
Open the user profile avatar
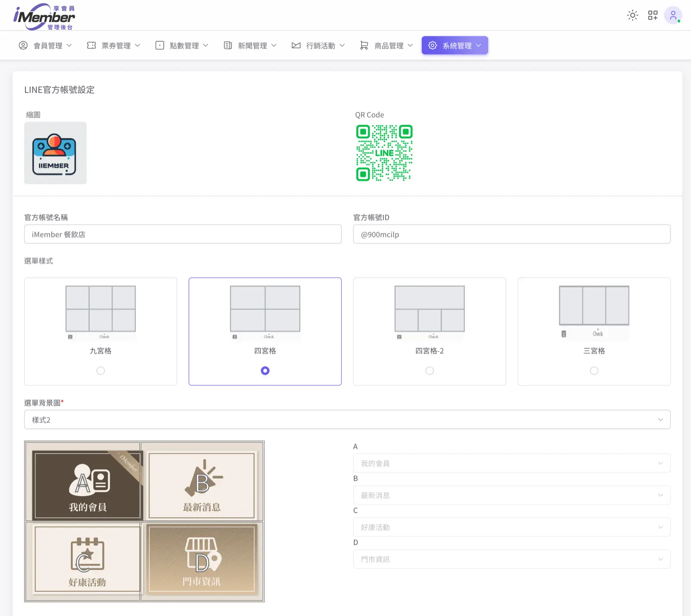click(672, 16)
